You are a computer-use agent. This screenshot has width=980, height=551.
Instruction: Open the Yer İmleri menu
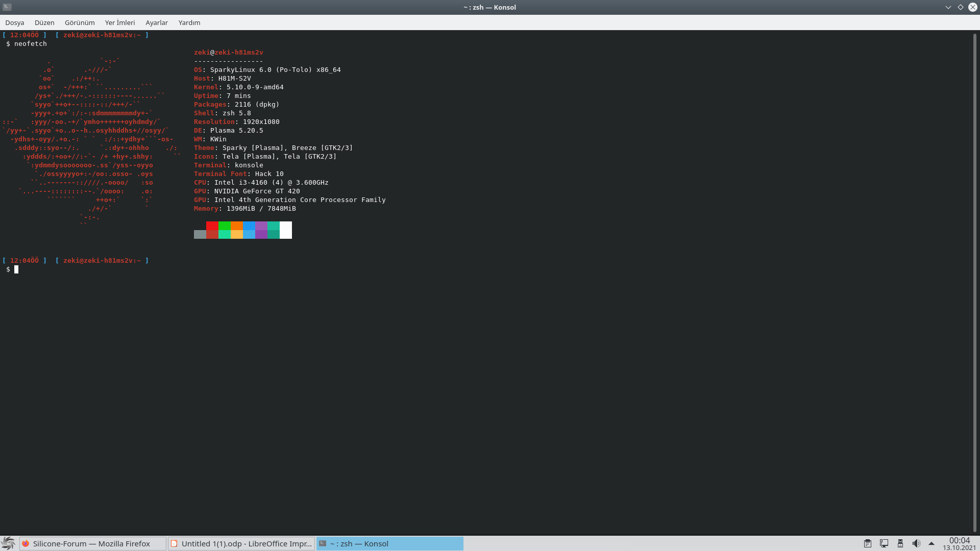coord(120,22)
